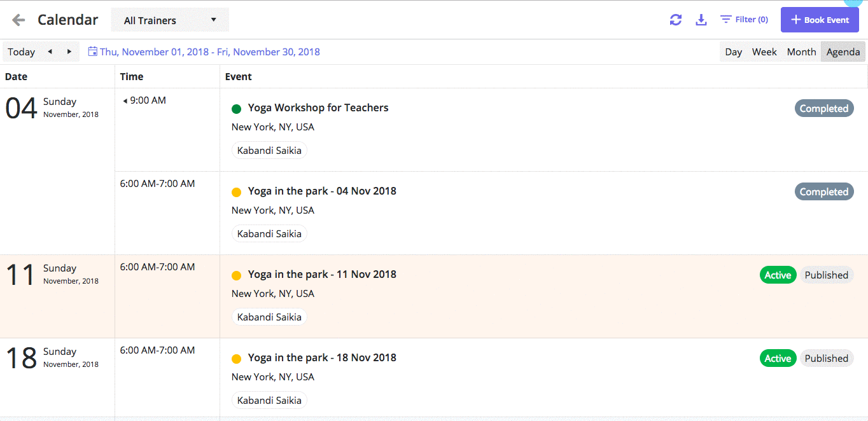Click the green status dot on Yoga Workshop
868x421 pixels.
pos(236,108)
